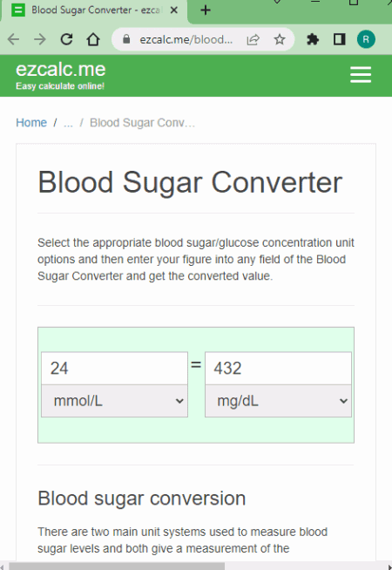Bookmark this page with the star
The image size is (392, 570).
pyautogui.click(x=280, y=39)
